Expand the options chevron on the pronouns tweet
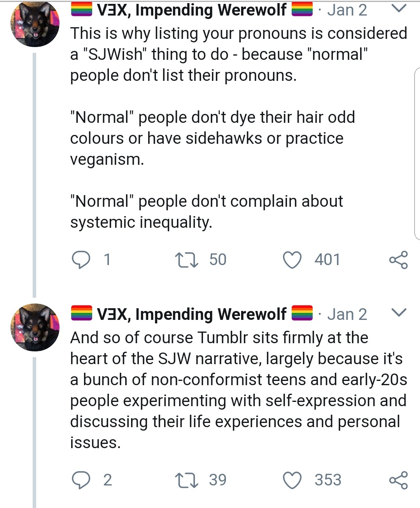This screenshot has width=420, height=508. 398,8
